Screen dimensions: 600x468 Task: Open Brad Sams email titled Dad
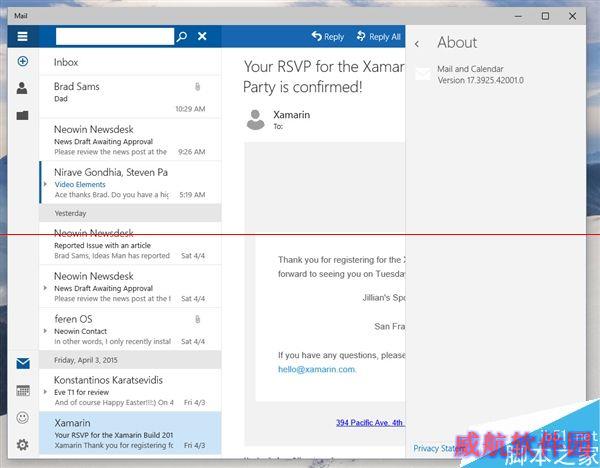coord(130,97)
